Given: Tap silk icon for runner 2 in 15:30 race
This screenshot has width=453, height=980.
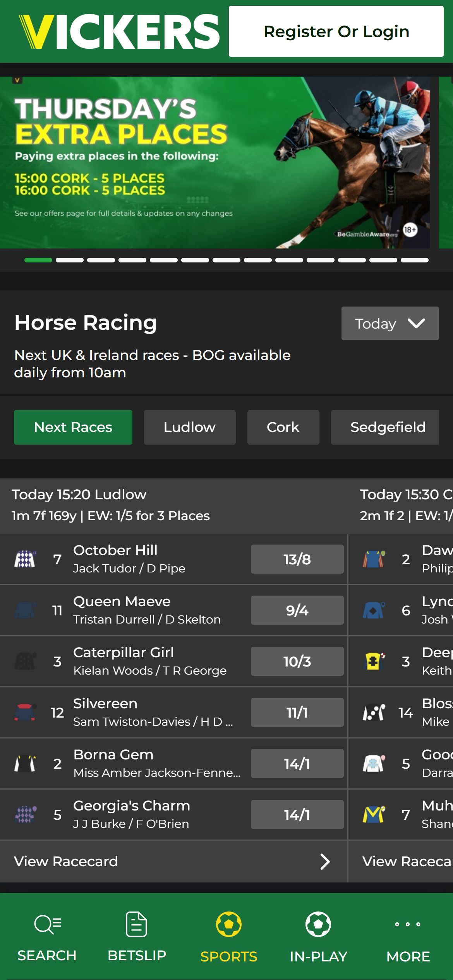Looking at the screenshot, I should [374, 559].
